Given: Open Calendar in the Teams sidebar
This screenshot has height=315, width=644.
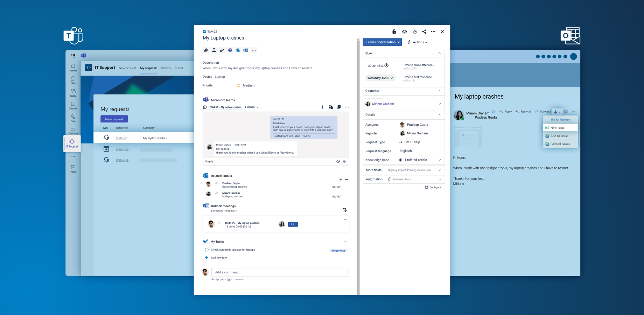Looking at the screenshot, I should (73, 106).
